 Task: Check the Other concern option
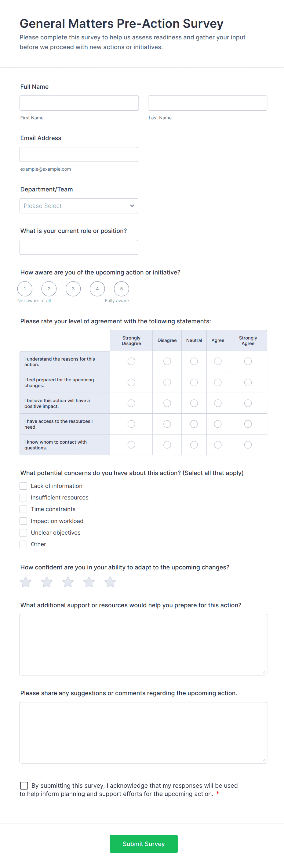tap(23, 544)
